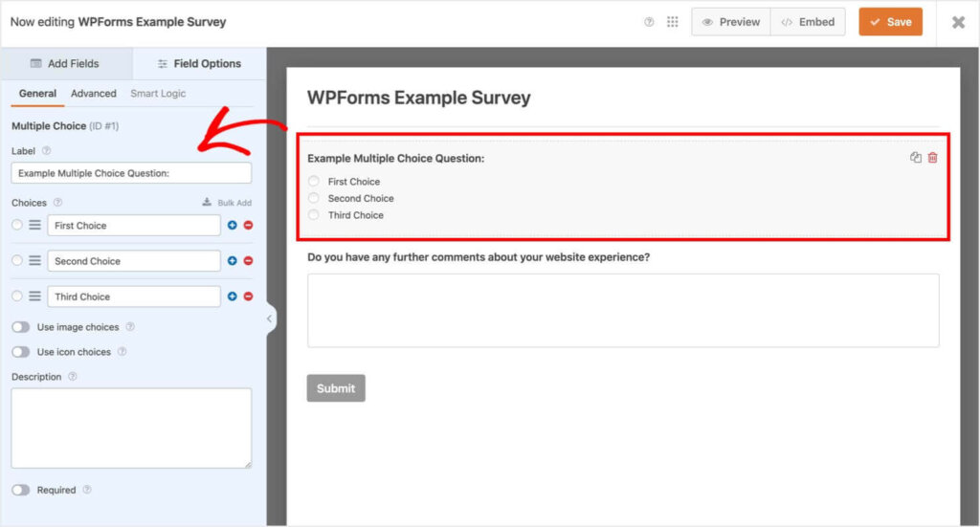Turn on the Required toggle
980x527 pixels.
(21, 490)
